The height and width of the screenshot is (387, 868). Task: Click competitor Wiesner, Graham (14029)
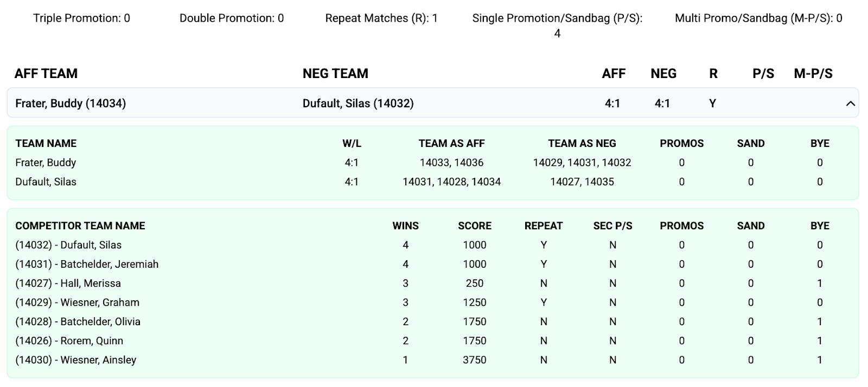[77, 302]
